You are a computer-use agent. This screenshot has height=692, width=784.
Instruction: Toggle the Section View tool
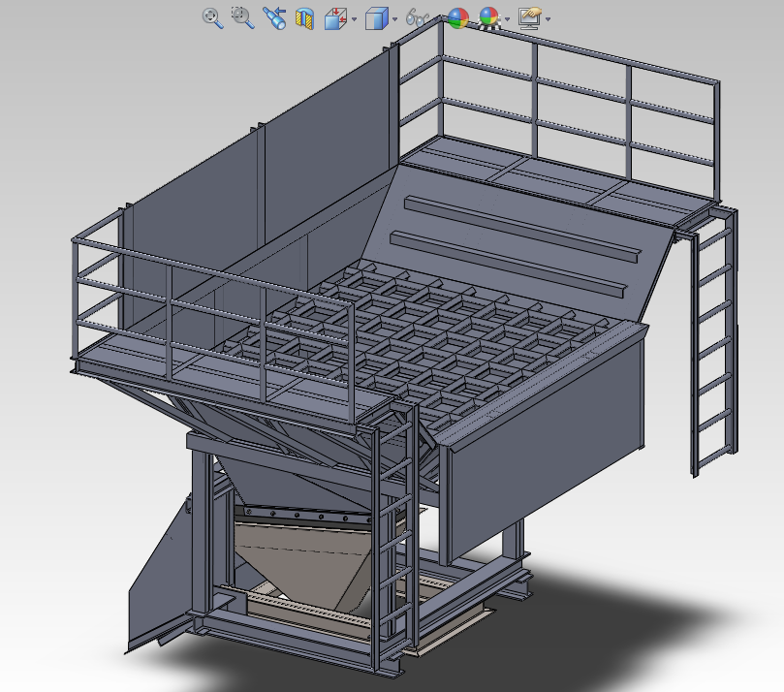pyautogui.click(x=304, y=19)
